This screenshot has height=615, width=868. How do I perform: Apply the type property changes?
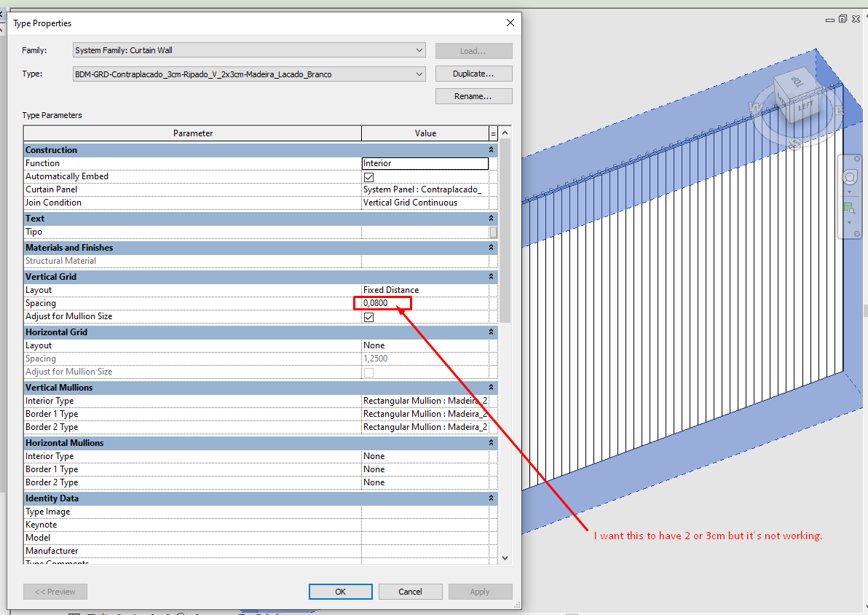tap(480, 591)
